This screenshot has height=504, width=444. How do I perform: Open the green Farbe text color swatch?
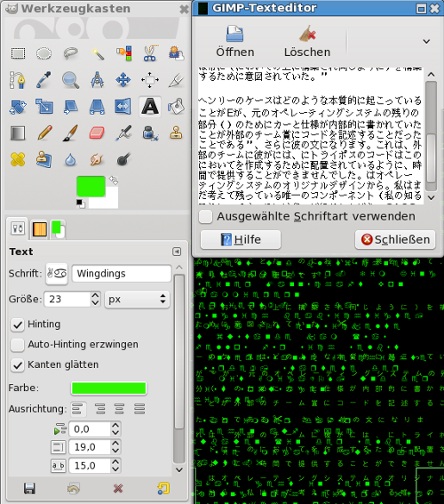tap(109, 388)
